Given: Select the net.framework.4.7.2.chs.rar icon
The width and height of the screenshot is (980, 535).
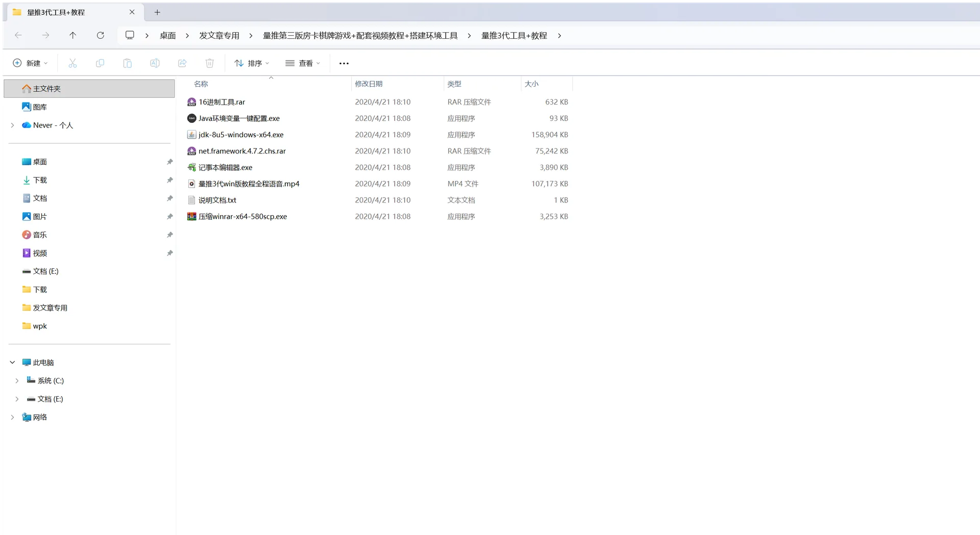Looking at the screenshot, I should tap(191, 151).
